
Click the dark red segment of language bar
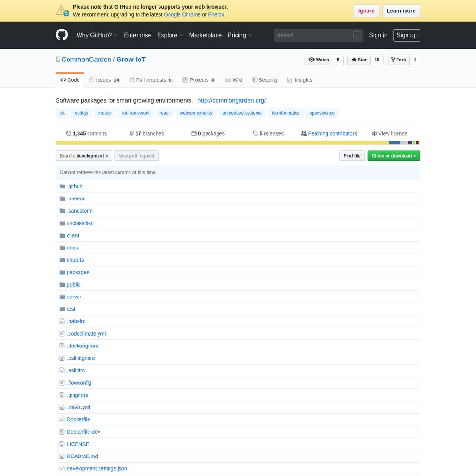417,143
